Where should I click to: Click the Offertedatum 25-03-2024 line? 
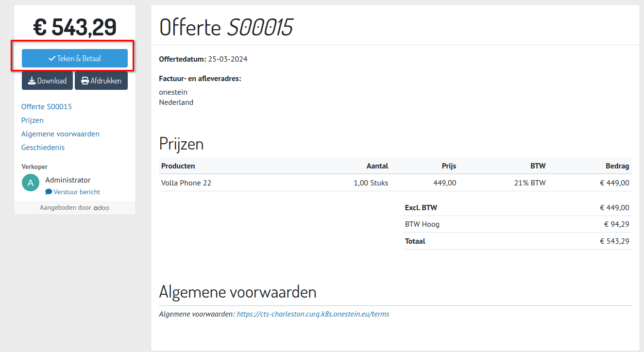203,59
